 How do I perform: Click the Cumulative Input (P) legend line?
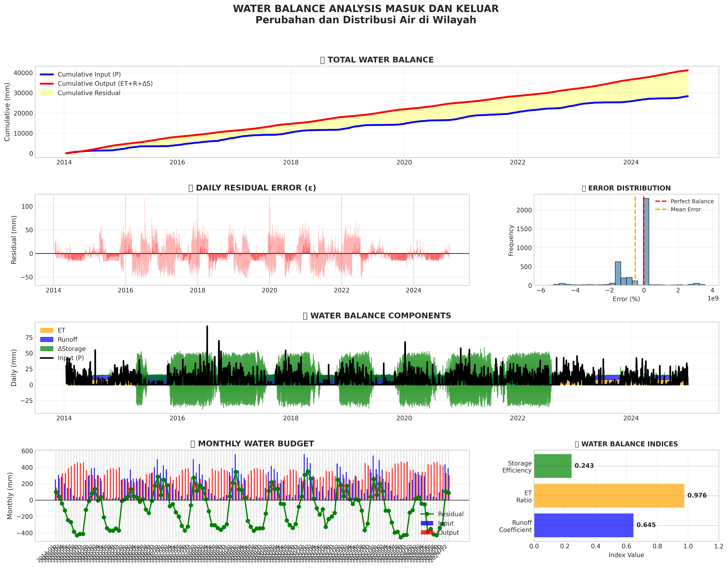pos(47,74)
